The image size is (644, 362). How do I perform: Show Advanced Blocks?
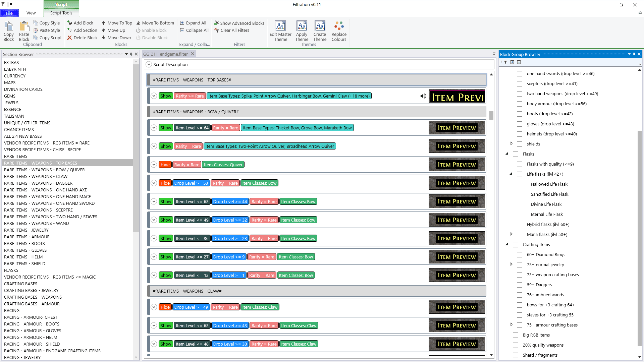[x=239, y=23]
